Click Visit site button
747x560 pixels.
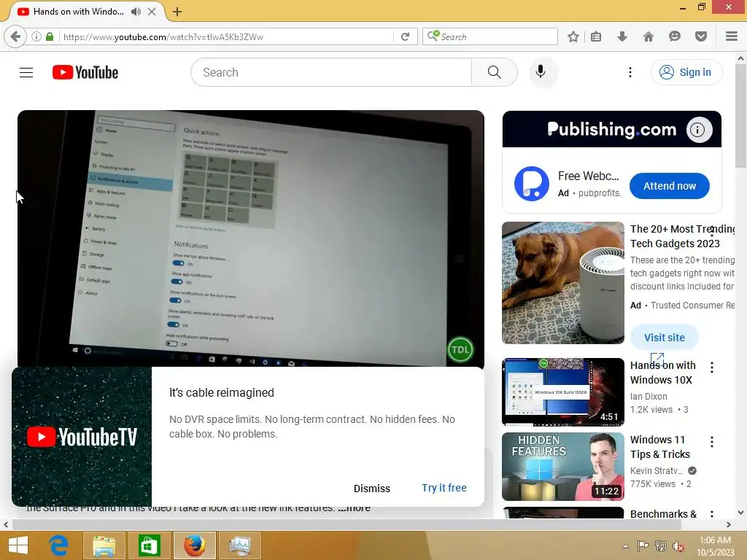(x=664, y=337)
